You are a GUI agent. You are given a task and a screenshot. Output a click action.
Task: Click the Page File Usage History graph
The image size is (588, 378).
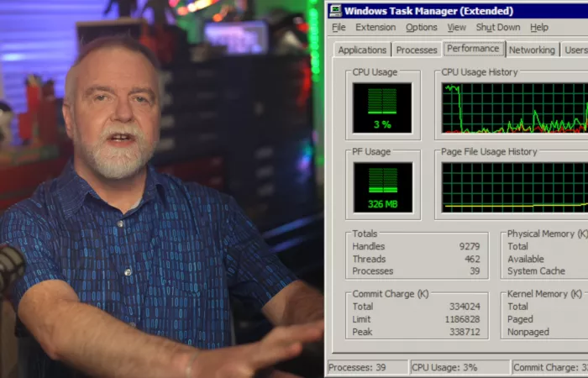click(x=515, y=187)
